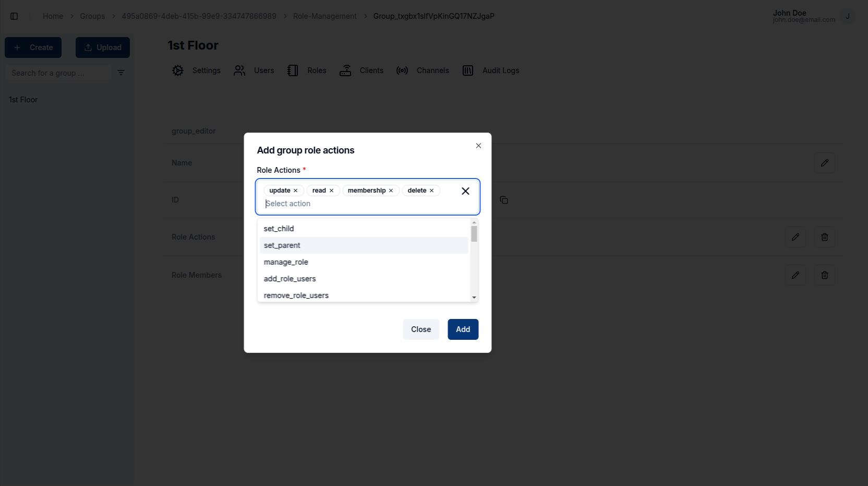Choose manage_role option

(x=364, y=262)
